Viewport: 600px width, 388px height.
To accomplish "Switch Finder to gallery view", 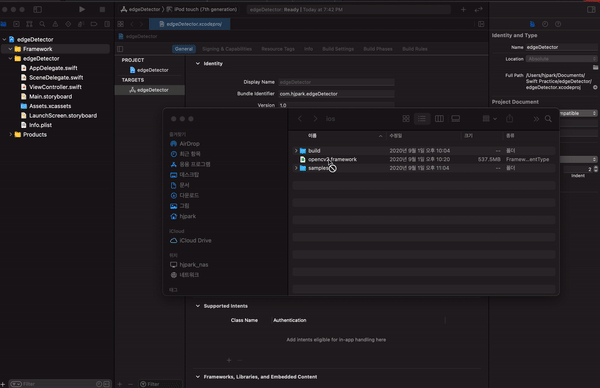I will click(455, 119).
